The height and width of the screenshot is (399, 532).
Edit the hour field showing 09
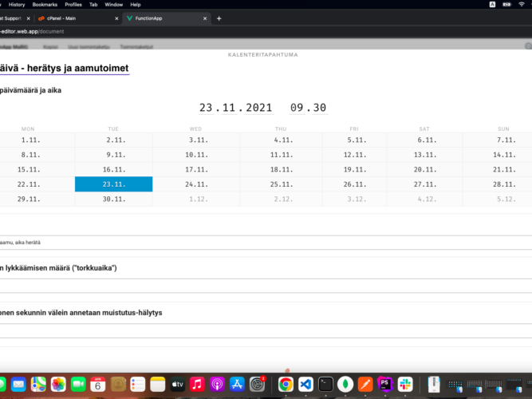(x=297, y=108)
